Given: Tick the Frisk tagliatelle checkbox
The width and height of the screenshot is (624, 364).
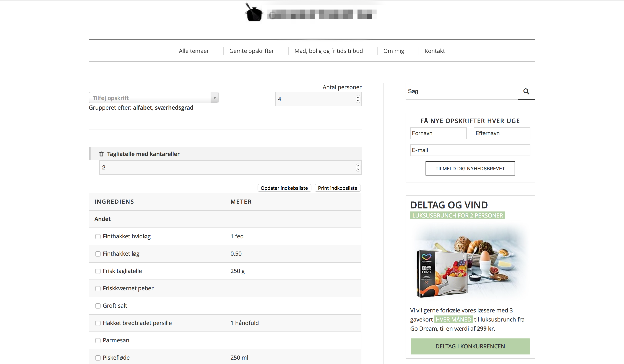Looking at the screenshot, I should tap(98, 271).
